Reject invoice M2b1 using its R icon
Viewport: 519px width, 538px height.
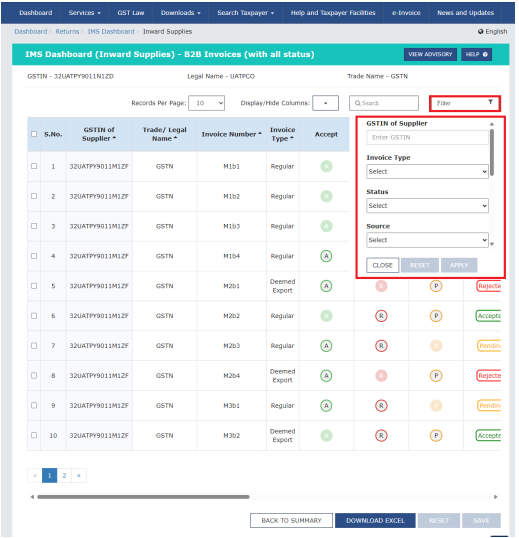pos(381,286)
